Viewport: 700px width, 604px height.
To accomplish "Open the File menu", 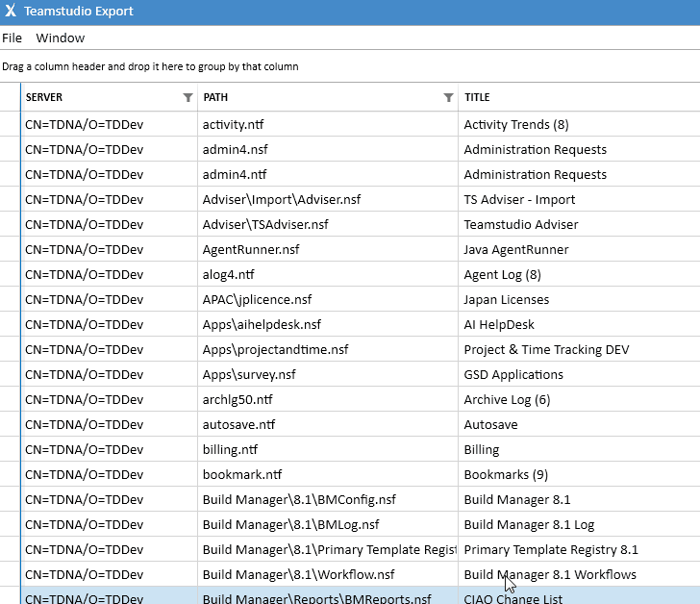I will [12, 38].
